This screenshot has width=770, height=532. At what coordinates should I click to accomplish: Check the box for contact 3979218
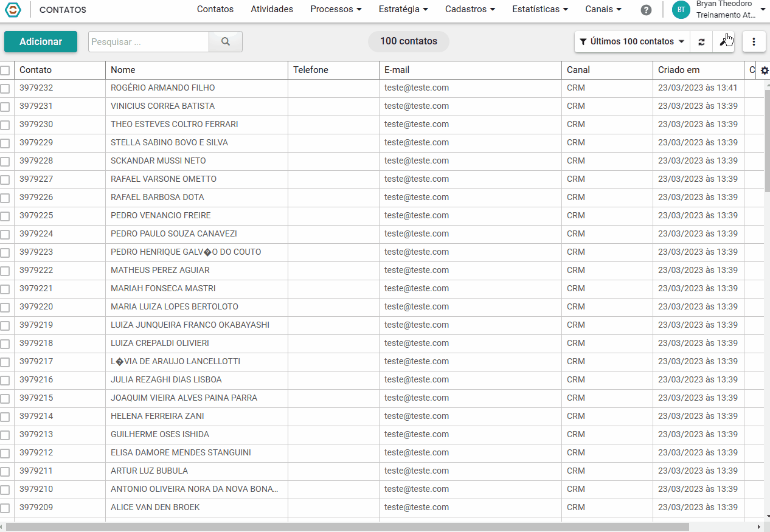(5, 344)
